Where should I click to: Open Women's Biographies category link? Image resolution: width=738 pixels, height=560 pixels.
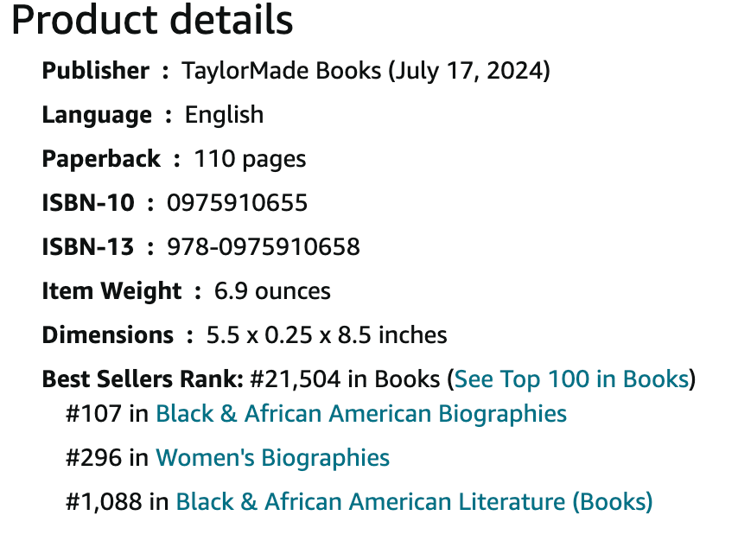point(272,458)
